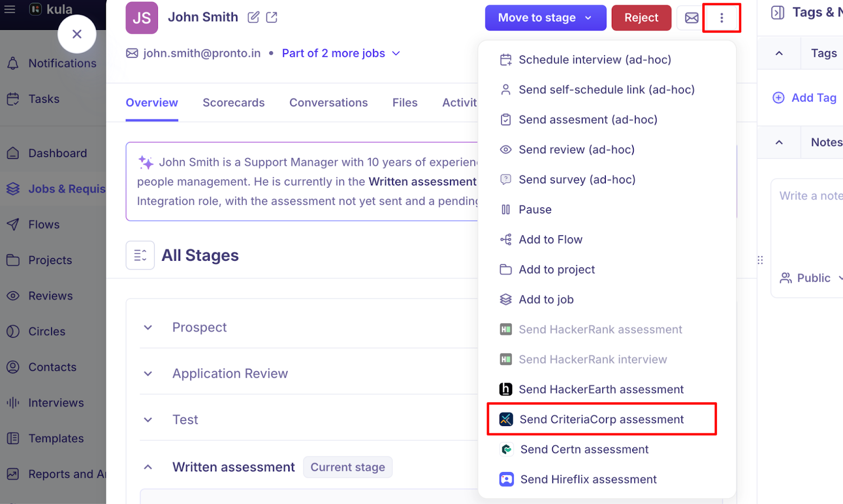Open Notifications in the sidebar
The width and height of the screenshot is (843, 504).
(x=62, y=63)
